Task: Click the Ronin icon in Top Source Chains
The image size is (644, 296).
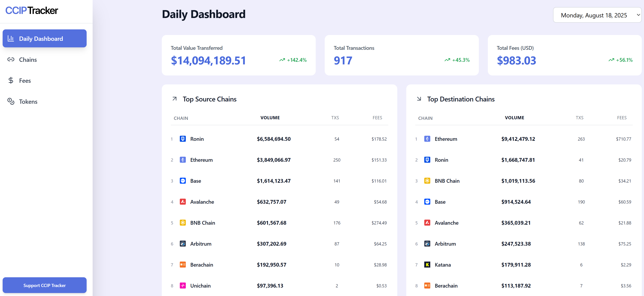Action: [183, 139]
